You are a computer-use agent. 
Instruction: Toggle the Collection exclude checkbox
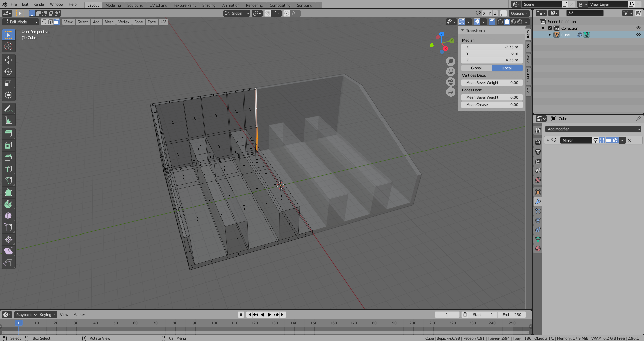[550, 28]
